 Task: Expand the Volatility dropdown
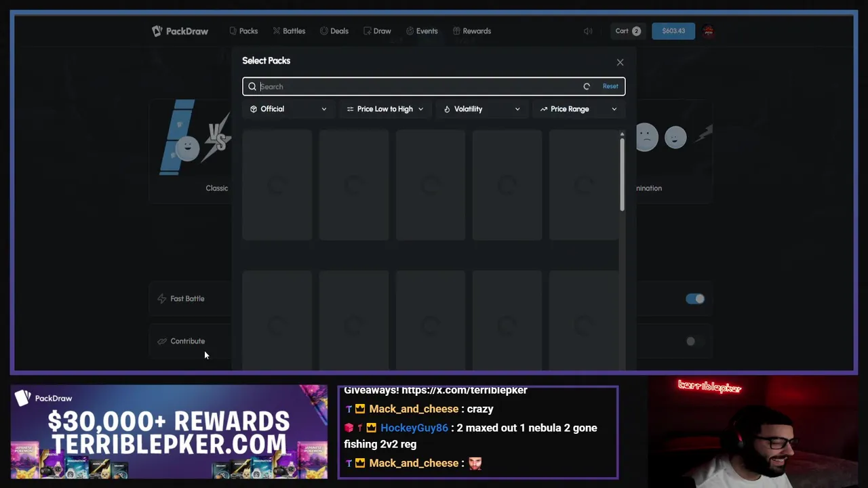click(x=482, y=109)
